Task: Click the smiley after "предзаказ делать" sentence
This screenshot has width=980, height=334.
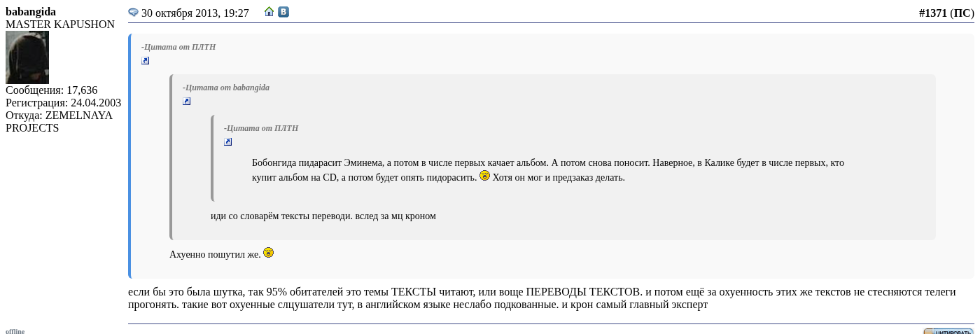Action: [x=484, y=176]
